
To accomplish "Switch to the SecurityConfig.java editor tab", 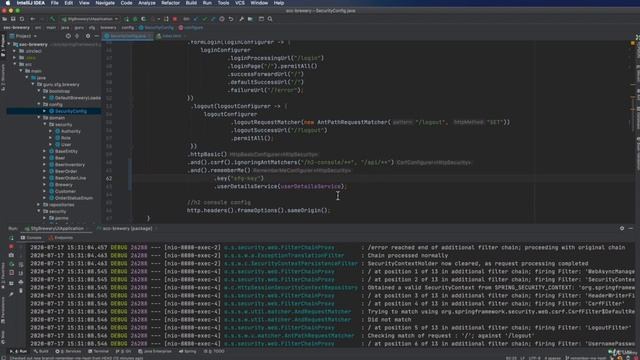I will click(x=128, y=36).
